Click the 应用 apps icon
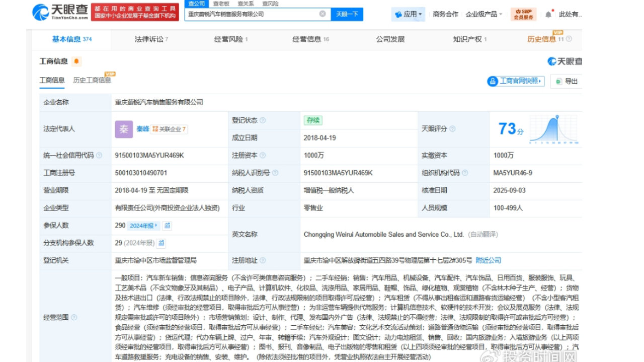The image size is (644, 362). click(x=399, y=14)
